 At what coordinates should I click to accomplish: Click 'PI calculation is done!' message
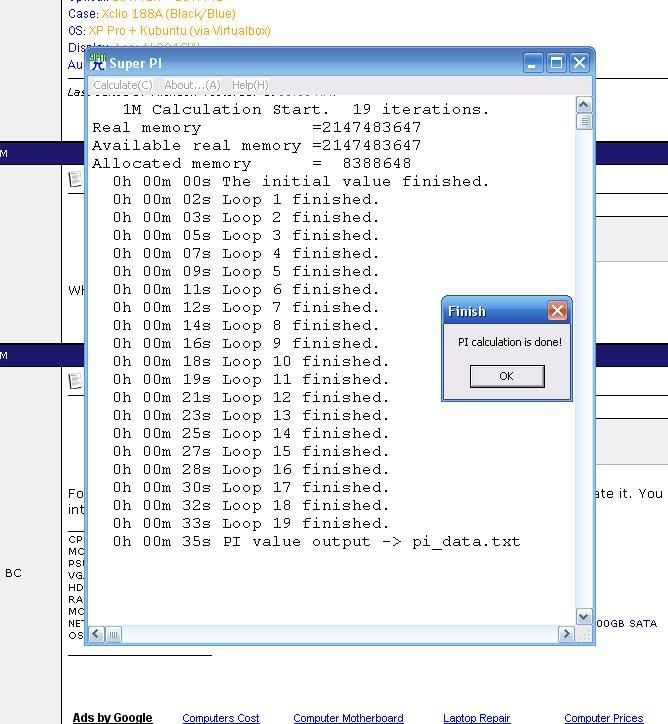click(x=510, y=342)
